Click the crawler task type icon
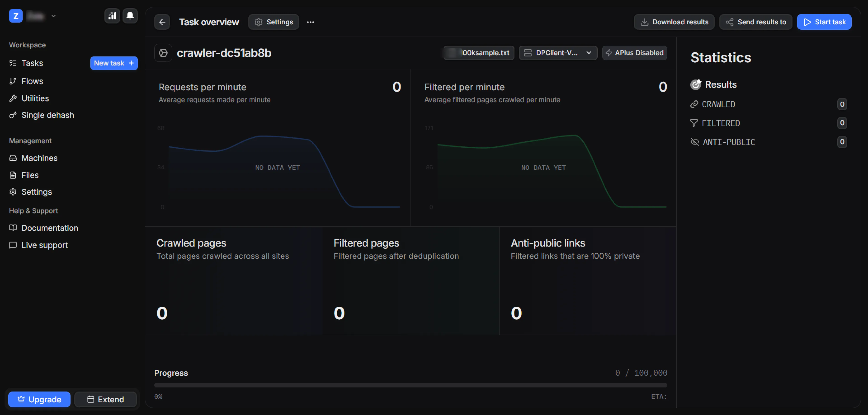The height and width of the screenshot is (415, 868). click(163, 53)
